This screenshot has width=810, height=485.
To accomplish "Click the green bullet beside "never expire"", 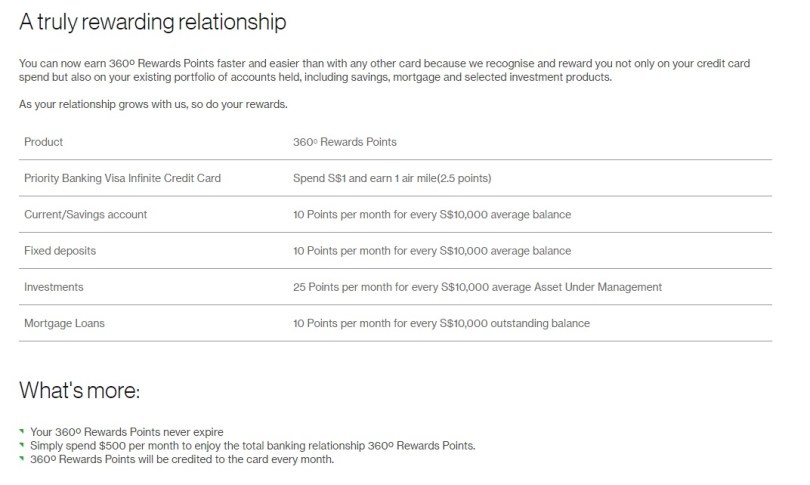I will 21,431.
